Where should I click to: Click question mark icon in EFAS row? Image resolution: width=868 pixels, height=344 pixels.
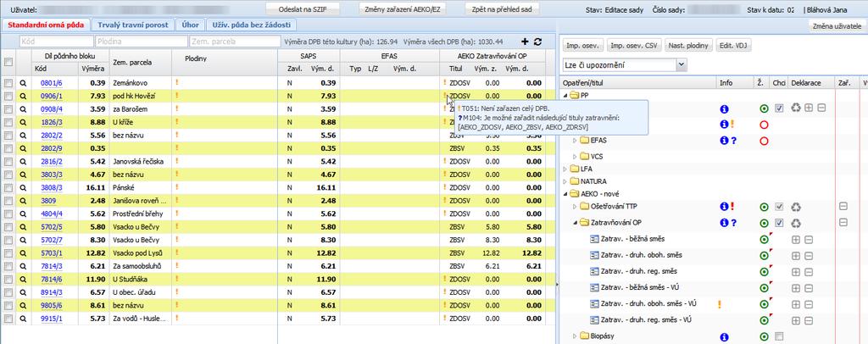(733, 141)
